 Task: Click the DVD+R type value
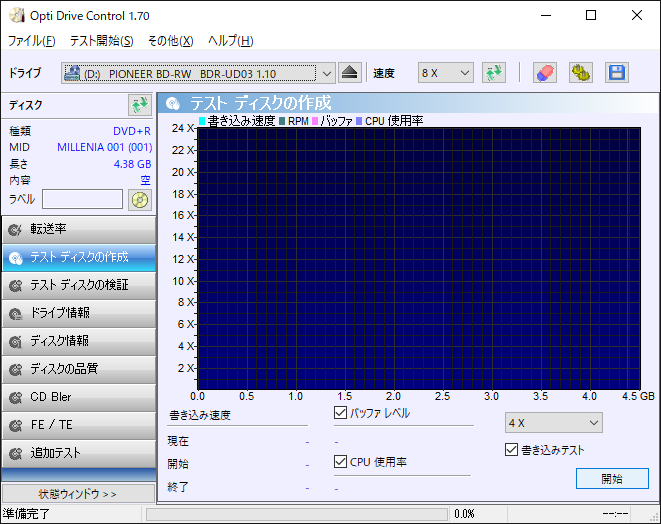tap(132, 131)
